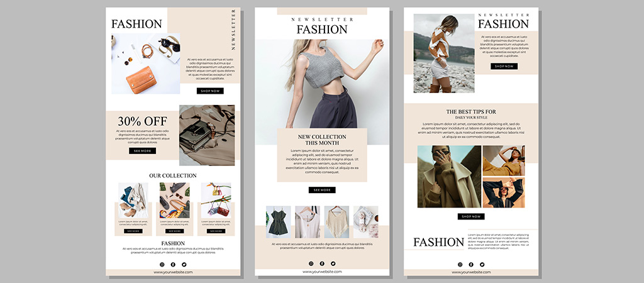Viewport: 644px width, 283px height.
Task: Click Shop Now button below beach model photo
Action: [504, 66]
